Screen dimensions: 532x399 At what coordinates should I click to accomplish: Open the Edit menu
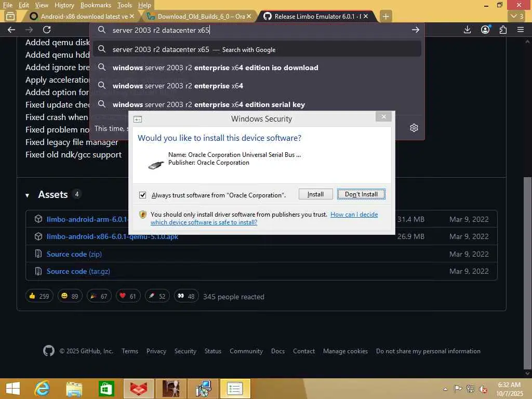(23, 5)
